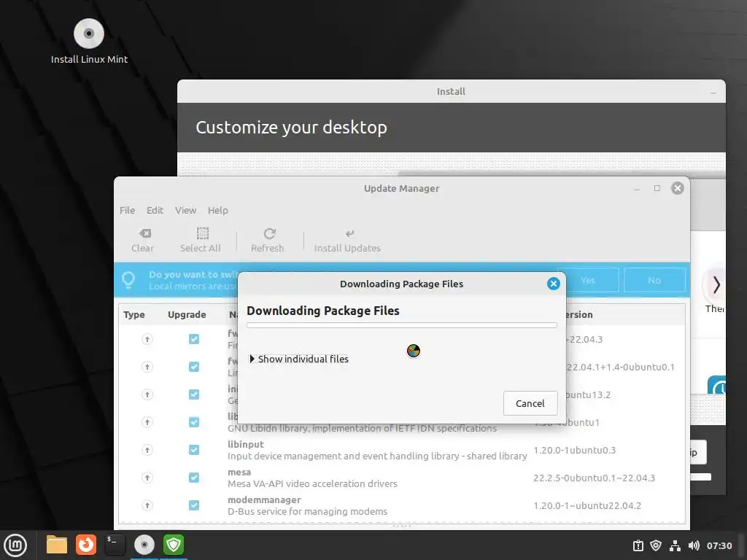This screenshot has width=747, height=560.
Task: Uncheck the GNU Libidn library update
Action: [x=194, y=422]
